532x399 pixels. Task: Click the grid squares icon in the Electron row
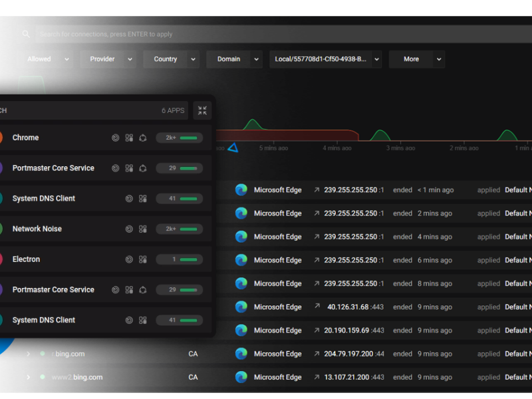(143, 259)
